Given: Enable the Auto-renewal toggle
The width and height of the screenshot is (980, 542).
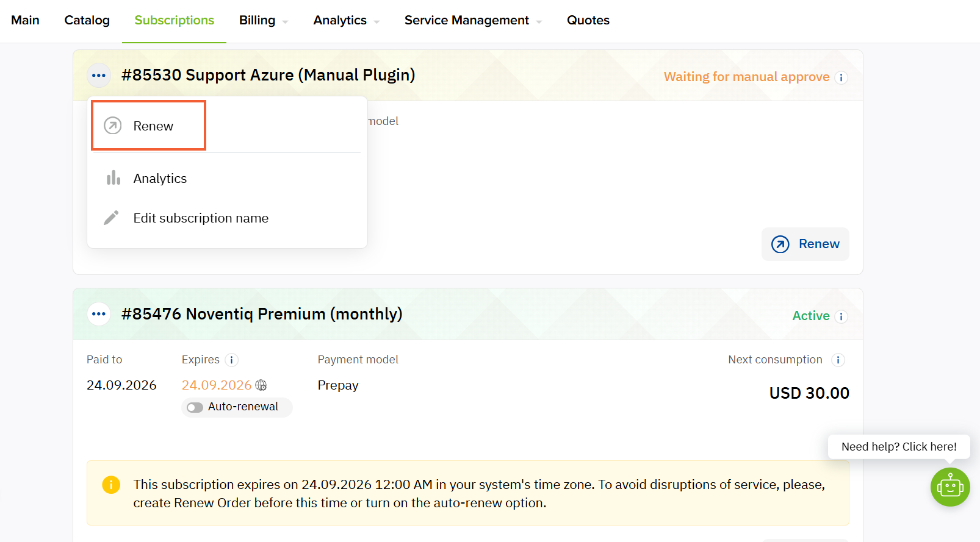Looking at the screenshot, I should click(x=195, y=407).
